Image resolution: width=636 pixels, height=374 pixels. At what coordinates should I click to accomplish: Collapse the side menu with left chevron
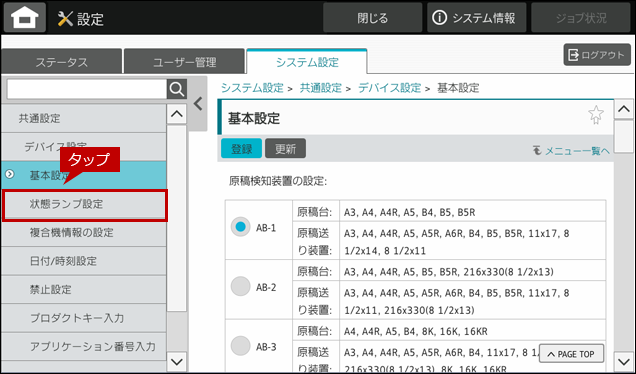click(198, 104)
